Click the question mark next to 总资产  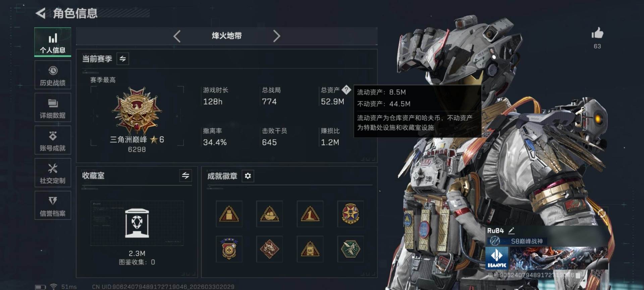(346, 90)
